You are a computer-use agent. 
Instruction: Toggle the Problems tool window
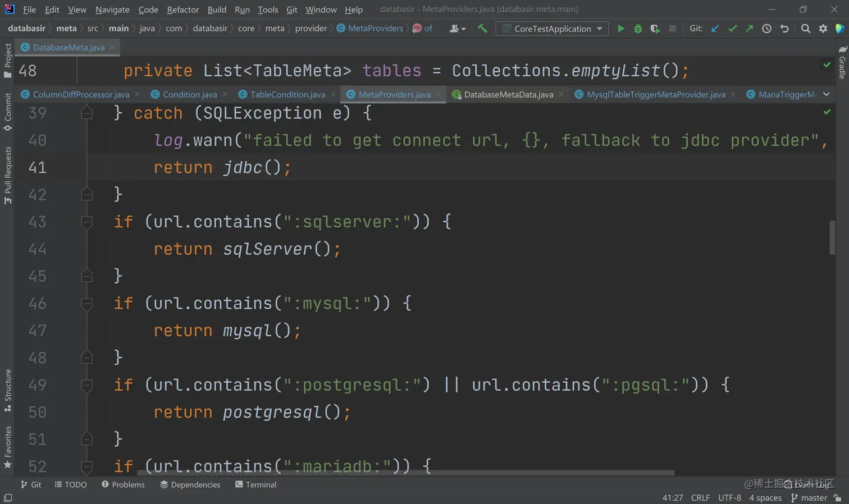(123, 484)
